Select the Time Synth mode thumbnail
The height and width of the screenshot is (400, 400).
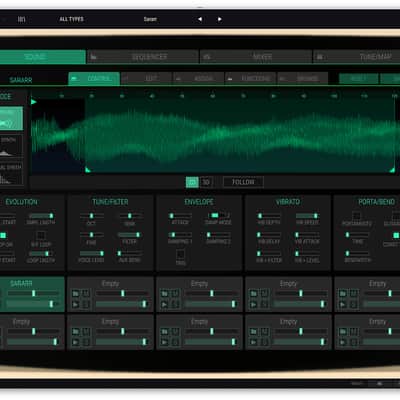pos(11,146)
